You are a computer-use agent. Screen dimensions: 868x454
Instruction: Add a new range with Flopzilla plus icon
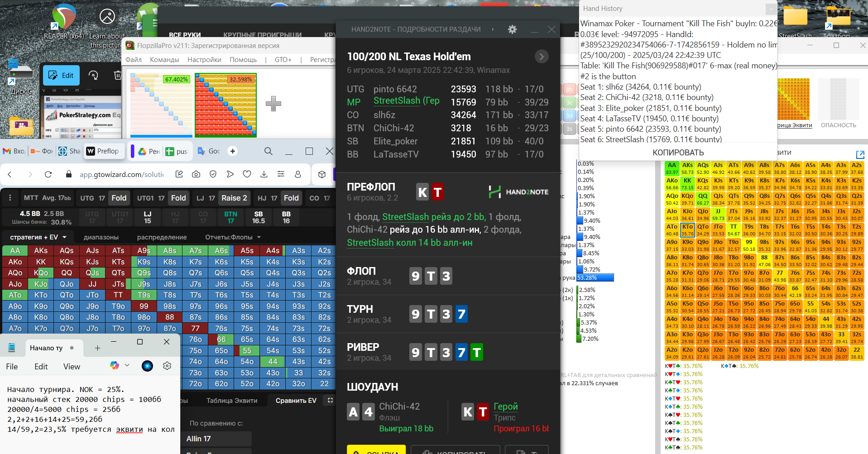click(x=273, y=104)
